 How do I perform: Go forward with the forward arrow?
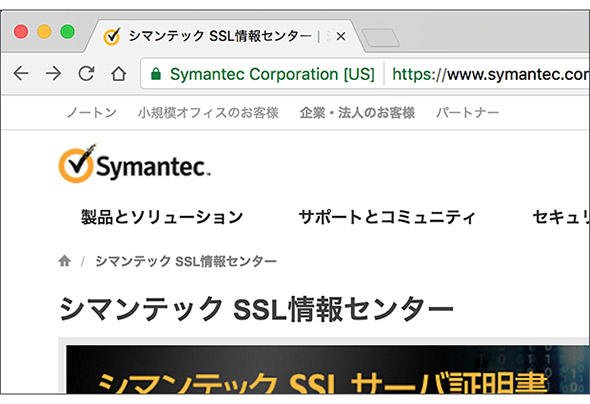pos(53,73)
